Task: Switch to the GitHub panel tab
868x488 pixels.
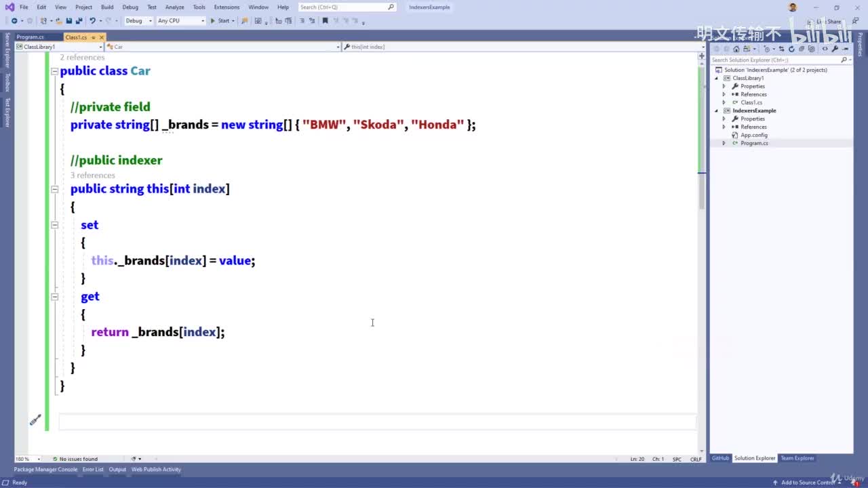Action: [x=720, y=458]
